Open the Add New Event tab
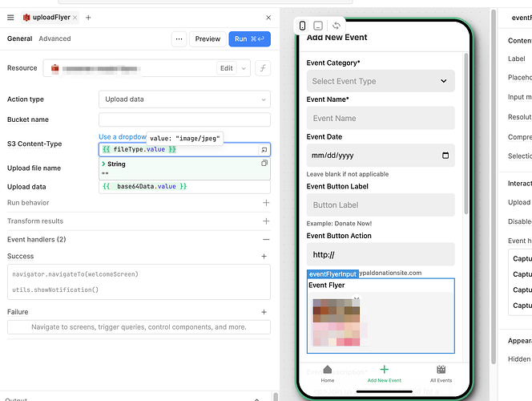The height and width of the screenshot is (401, 532). click(384, 374)
